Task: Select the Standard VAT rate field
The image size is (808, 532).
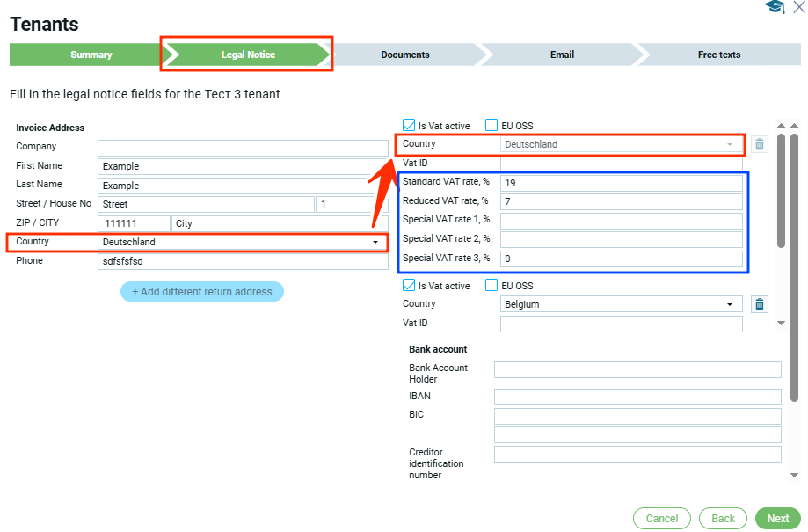Action: coord(621,183)
